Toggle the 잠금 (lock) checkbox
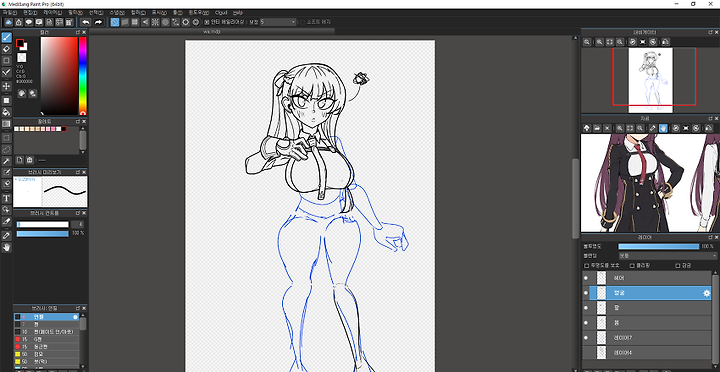Image resolution: width=720 pixels, height=372 pixels. 677,265
